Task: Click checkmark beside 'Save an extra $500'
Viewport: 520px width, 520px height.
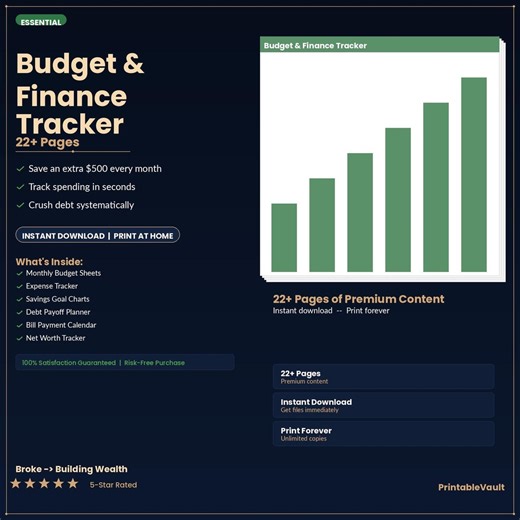Action: (x=20, y=169)
